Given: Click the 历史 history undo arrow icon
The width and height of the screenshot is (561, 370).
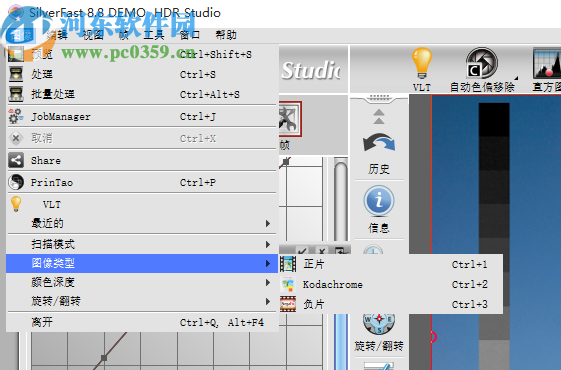Looking at the screenshot, I should tap(379, 143).
